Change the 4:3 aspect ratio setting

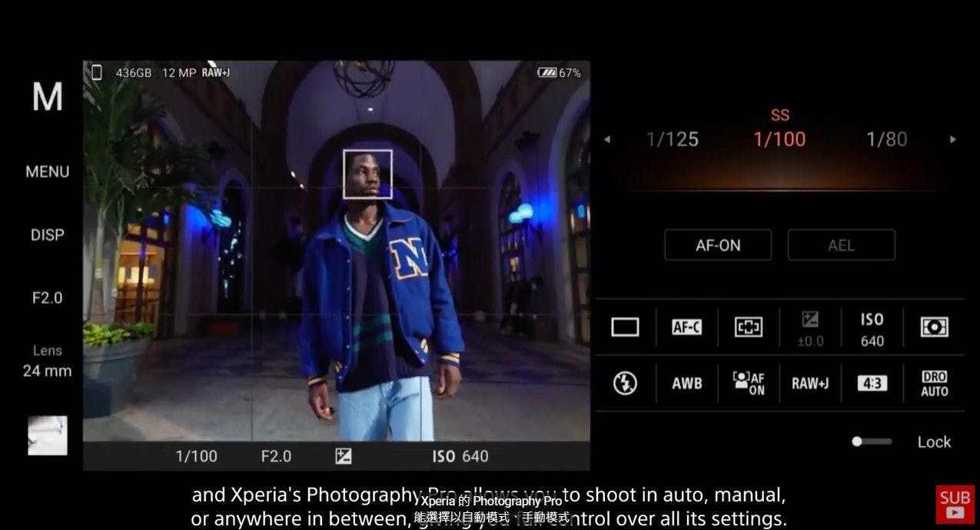(872, 383)
